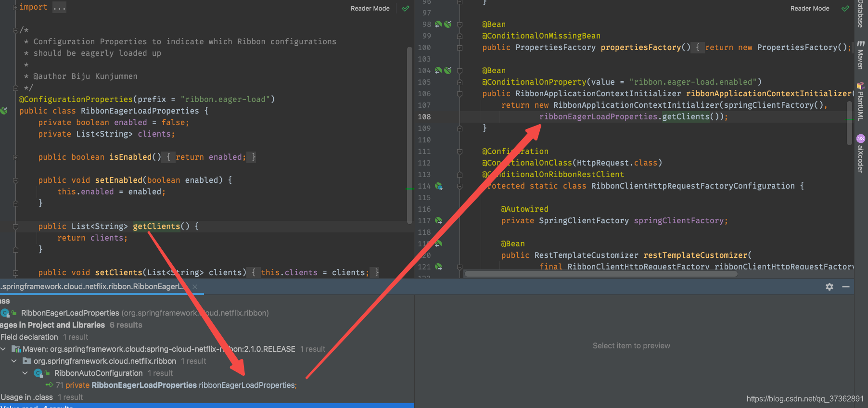Select the Field declaration group row

tap(44, 337)
